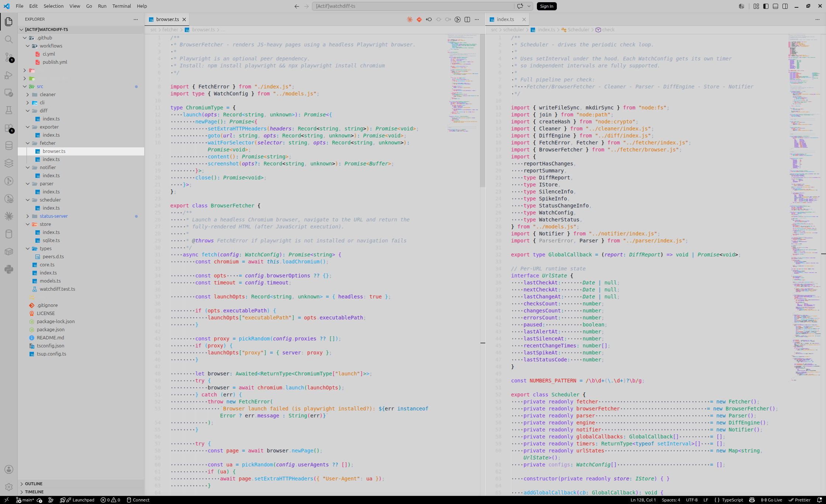This screenshot has width=826, height=504.
Task: Open the Extensions view in activity bar
Action: 9,128
